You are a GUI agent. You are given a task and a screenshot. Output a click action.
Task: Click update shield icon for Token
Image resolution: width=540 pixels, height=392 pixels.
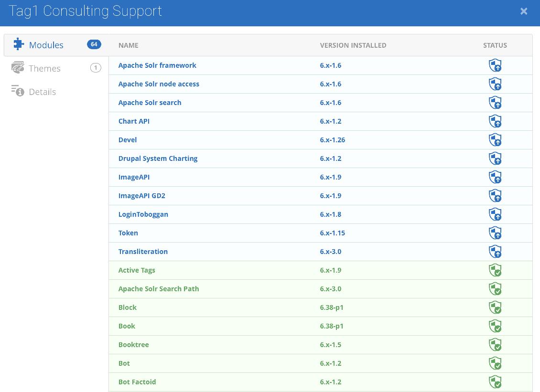[x=495, y=233]
